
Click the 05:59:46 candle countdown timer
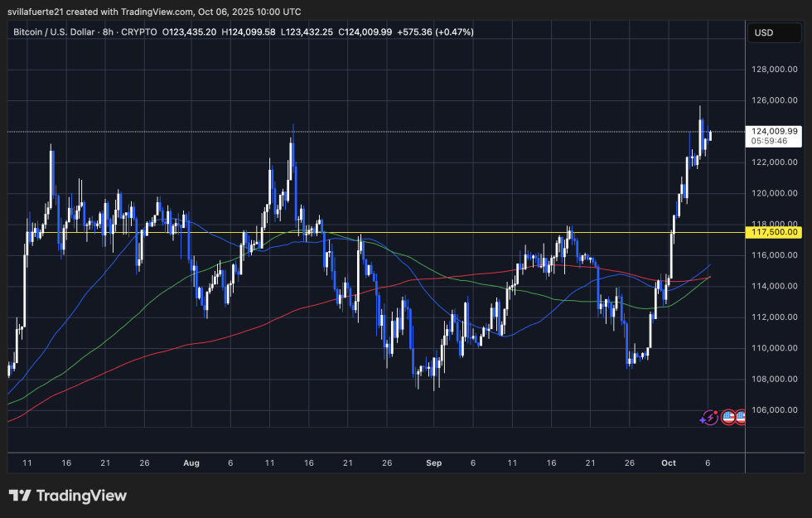click(769, 143)
